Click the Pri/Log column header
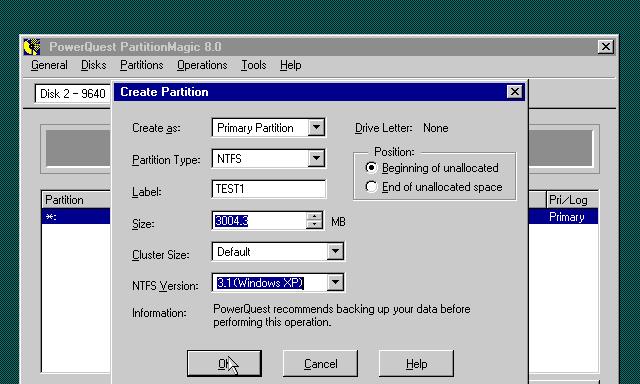 pos(572,200)
